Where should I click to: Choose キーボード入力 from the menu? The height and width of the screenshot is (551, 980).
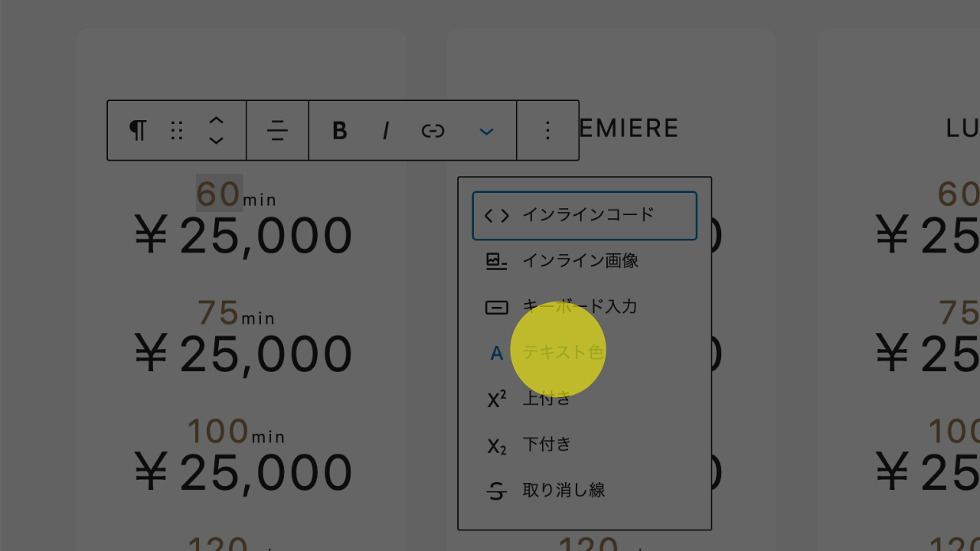(x=585, y=307)
